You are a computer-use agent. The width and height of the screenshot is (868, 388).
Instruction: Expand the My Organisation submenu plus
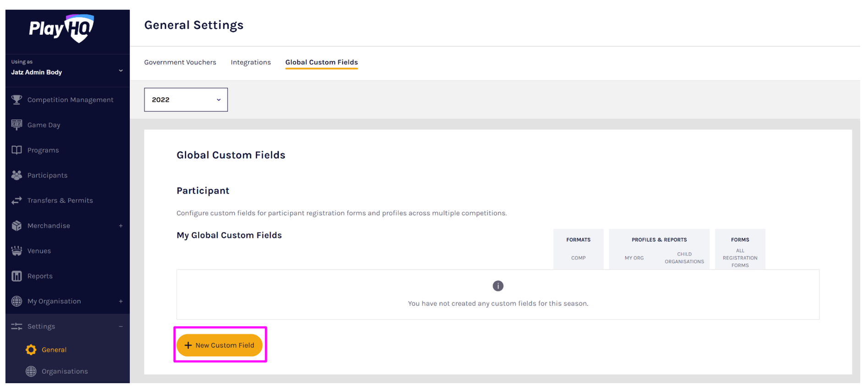121,301
